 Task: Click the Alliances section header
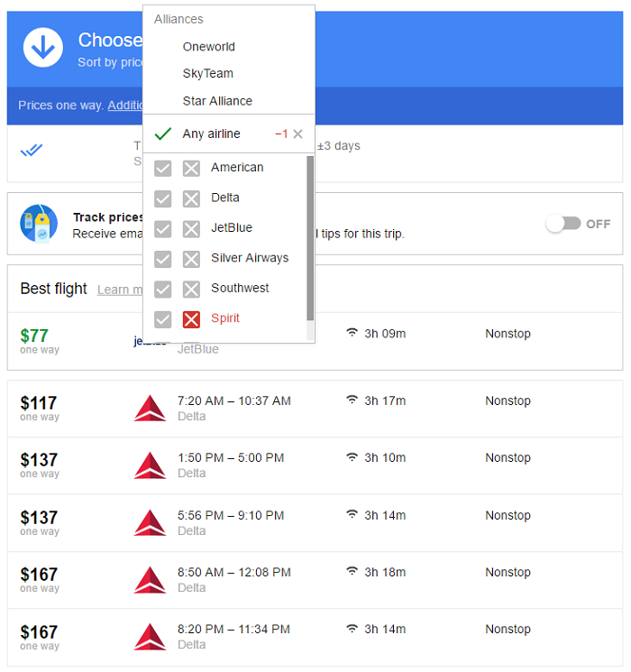tap(178, 19)
